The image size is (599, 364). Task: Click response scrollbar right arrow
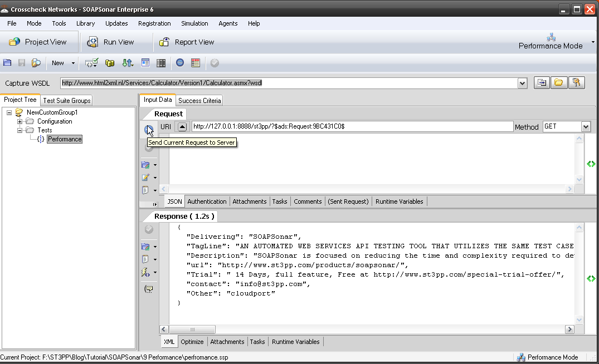pyautogui.click(x=569, y=329)
